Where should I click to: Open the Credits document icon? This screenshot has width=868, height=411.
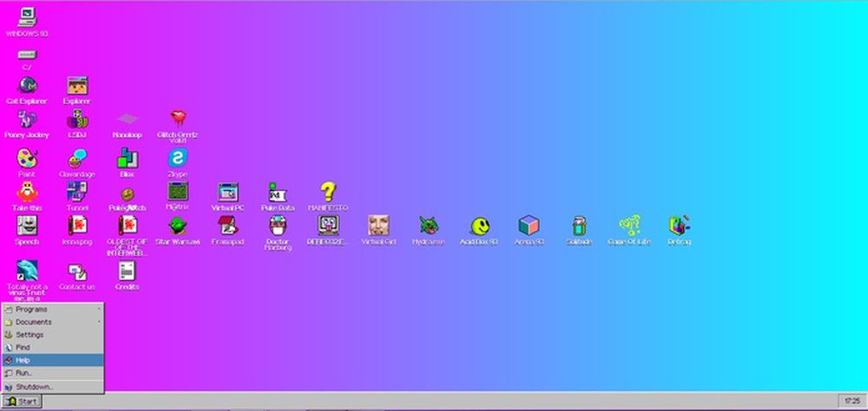(128, 271)
